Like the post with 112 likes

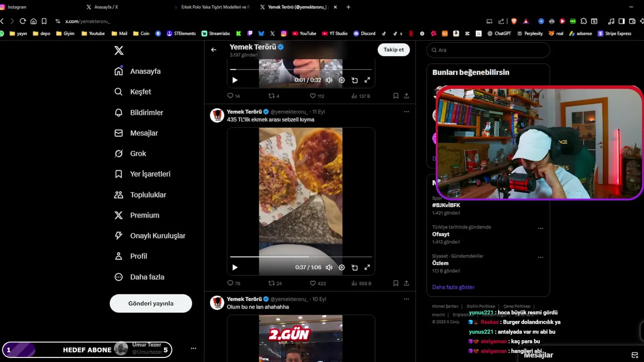317,96
